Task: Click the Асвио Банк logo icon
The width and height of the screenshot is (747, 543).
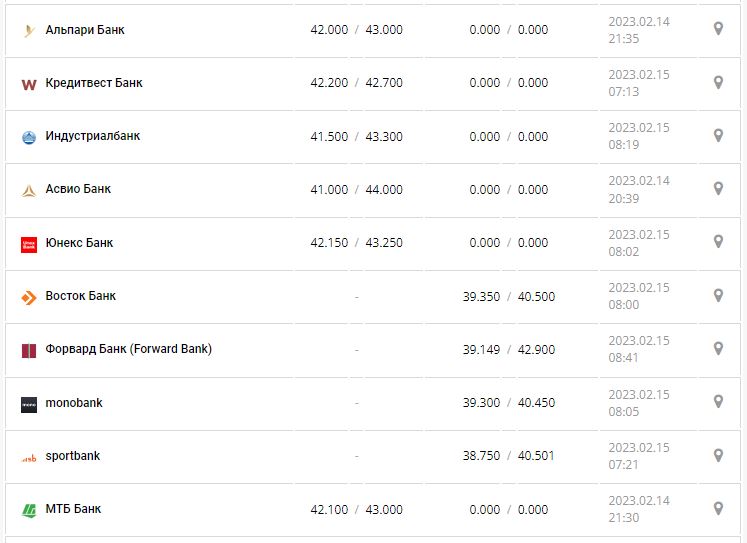Action: click(x=28, y=190)
